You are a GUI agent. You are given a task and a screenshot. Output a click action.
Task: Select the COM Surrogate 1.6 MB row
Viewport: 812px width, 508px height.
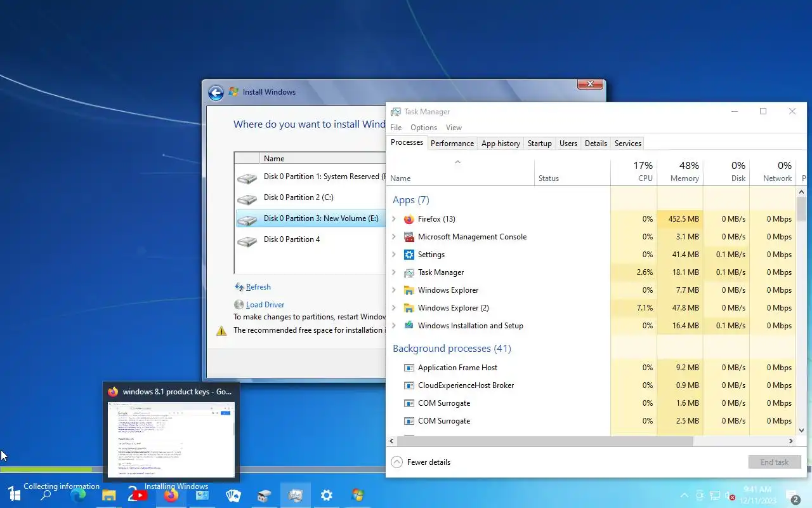(591, 403)
